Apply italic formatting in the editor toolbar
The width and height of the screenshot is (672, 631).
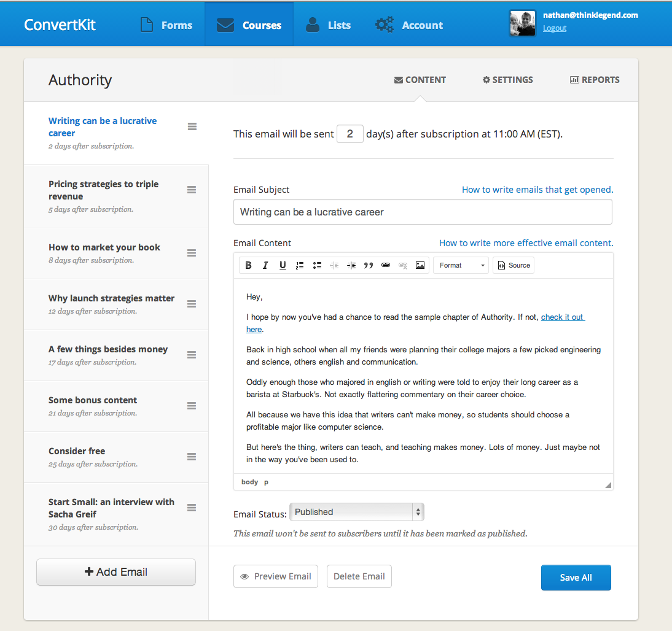pos(265,265)
